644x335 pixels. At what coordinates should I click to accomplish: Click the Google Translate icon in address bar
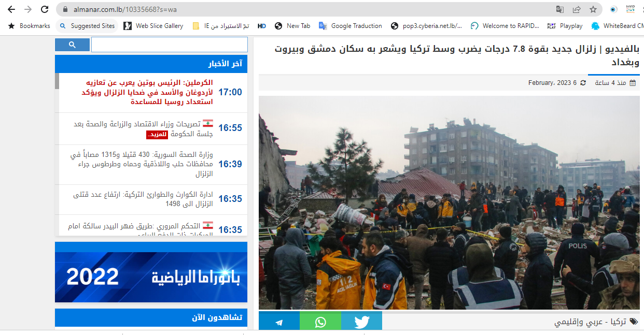560,9
